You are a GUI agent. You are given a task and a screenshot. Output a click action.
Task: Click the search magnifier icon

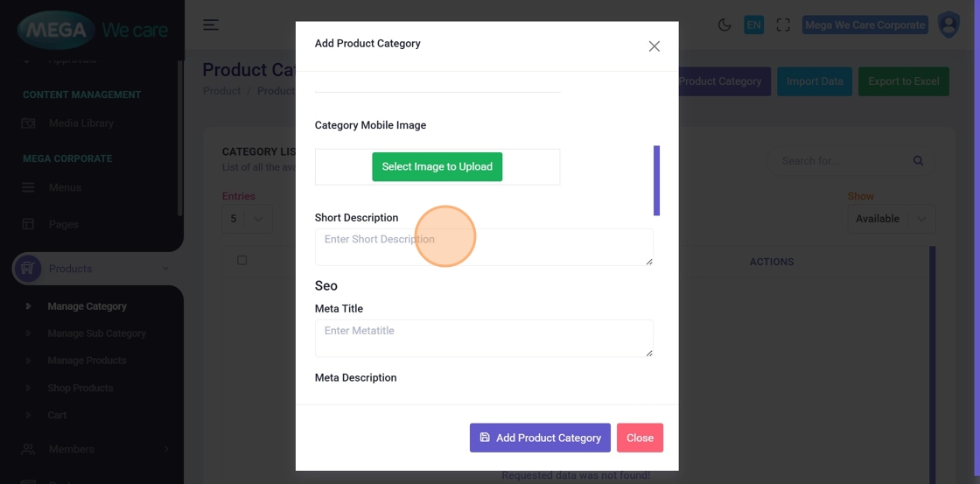(x=918, y=161)
